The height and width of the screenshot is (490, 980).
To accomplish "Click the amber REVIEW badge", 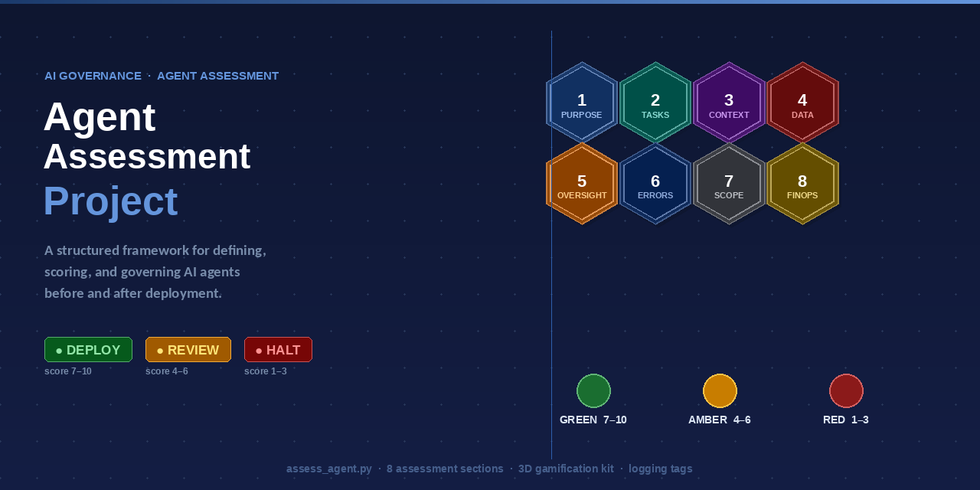I will click(x=188, y=350).
